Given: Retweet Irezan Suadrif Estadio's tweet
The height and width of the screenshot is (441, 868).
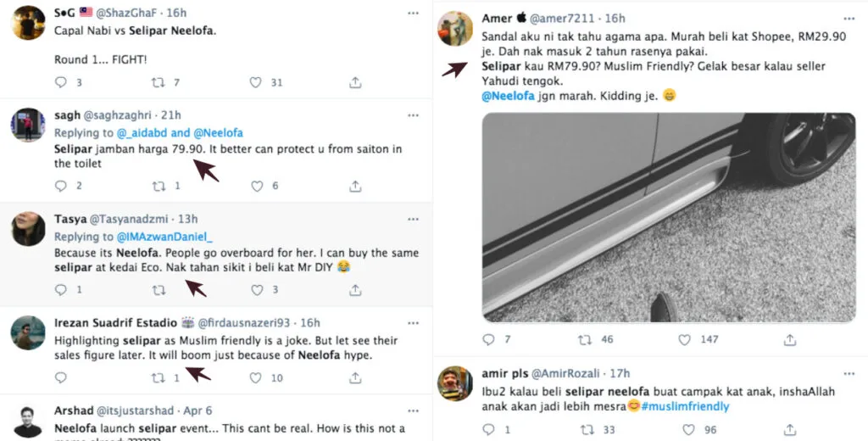Looking at the screenshot, I should [x=158, y=377].
